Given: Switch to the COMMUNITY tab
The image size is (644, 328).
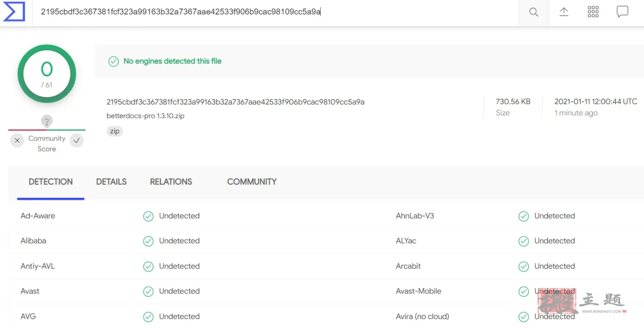Looking at the screenshot, I should [252, 182].
